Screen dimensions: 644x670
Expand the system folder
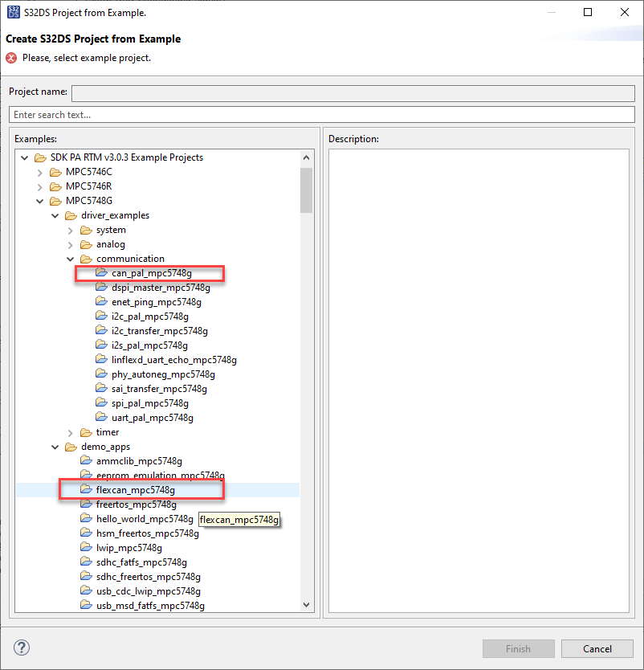coord(69,230)
